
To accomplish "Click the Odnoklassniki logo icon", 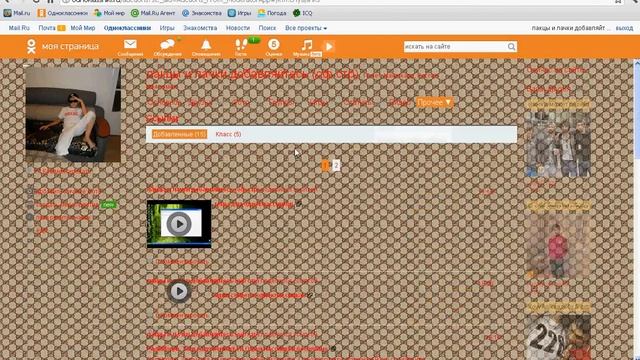I will point(31,47).
